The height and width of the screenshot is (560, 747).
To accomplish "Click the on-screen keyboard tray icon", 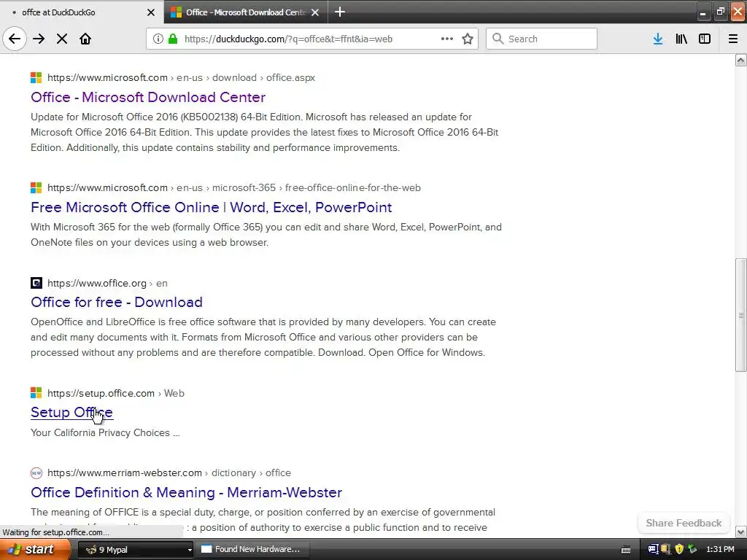I will [626, 550].
